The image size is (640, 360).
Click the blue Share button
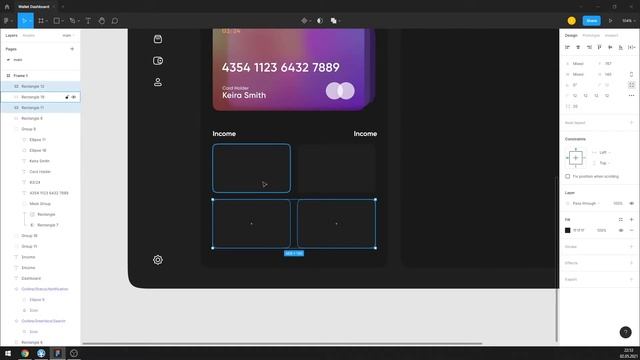[591, 20]
